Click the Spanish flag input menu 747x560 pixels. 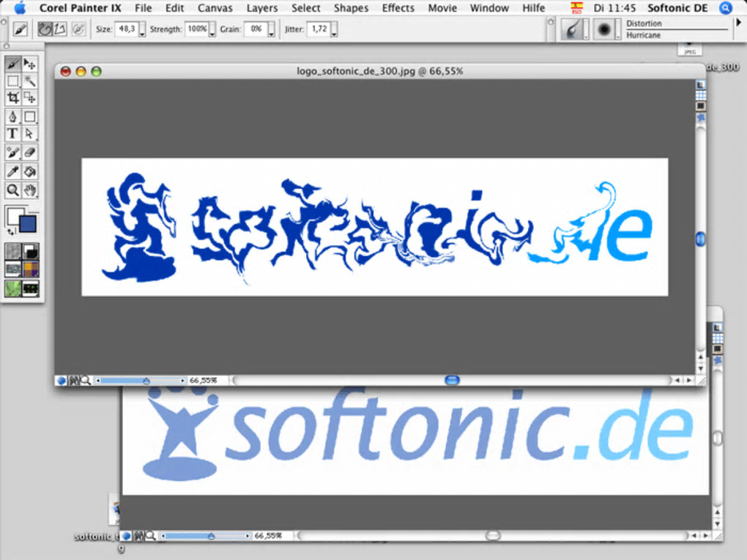point(576,8)
